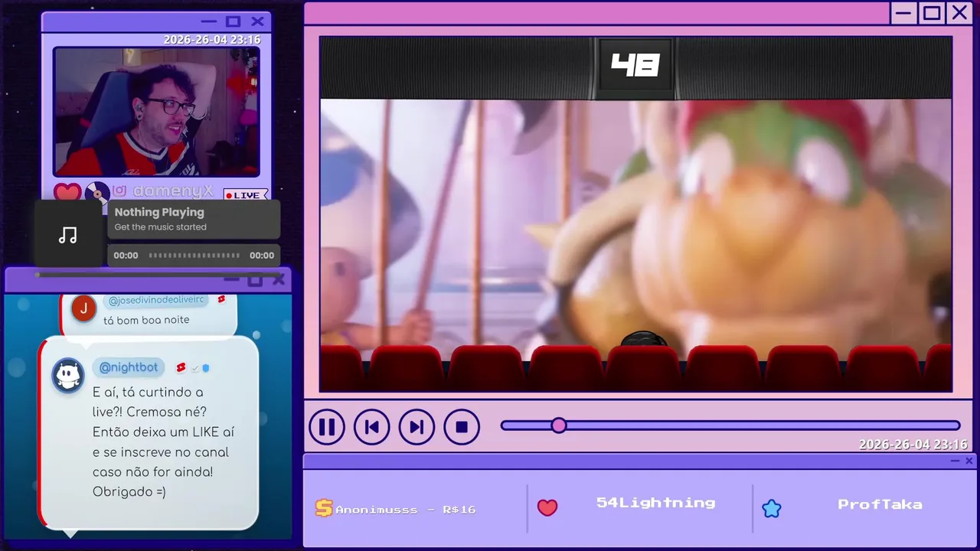The height and width of the screenshot is (551, 980).
Task: Maximize the video player window
Action: point(932,13)
